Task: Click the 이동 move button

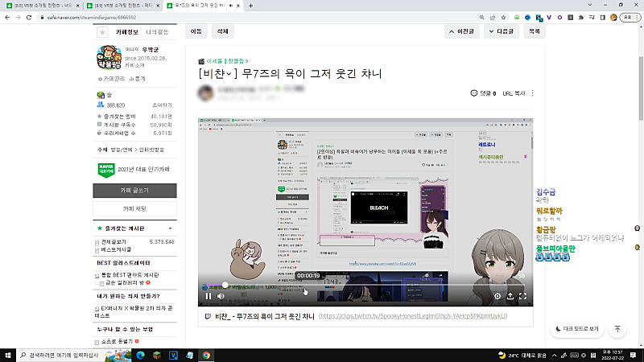Action: (196, 31)
